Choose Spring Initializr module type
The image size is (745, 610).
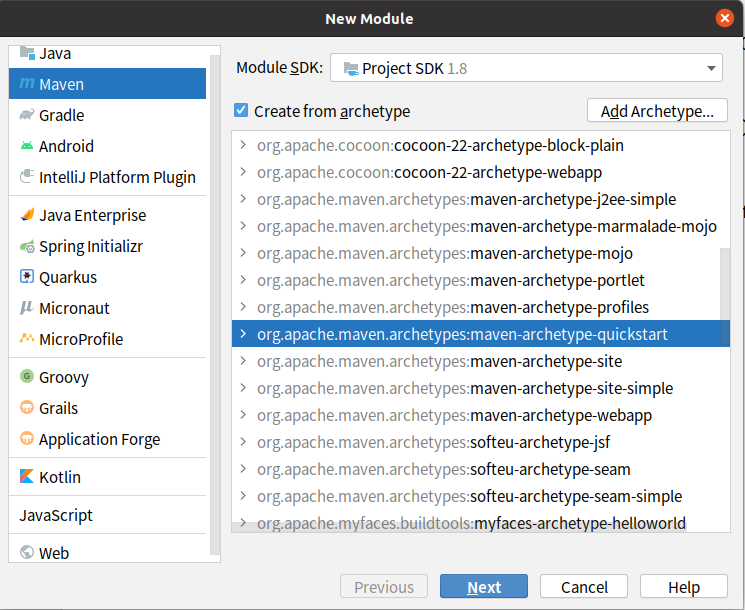pos(107,246)
